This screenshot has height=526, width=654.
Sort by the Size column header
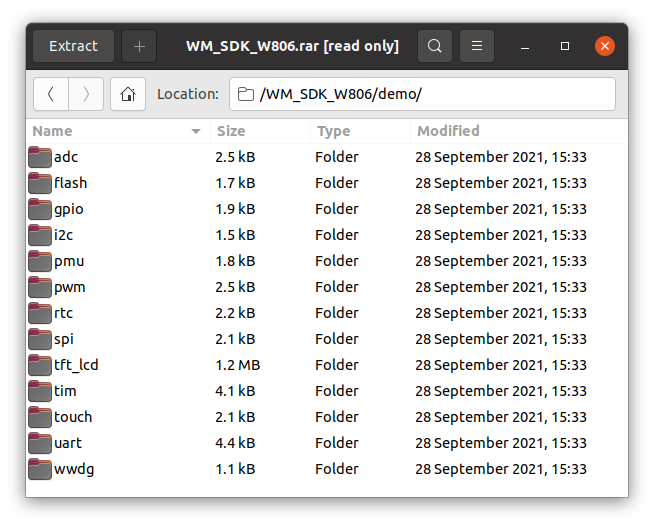260,131
